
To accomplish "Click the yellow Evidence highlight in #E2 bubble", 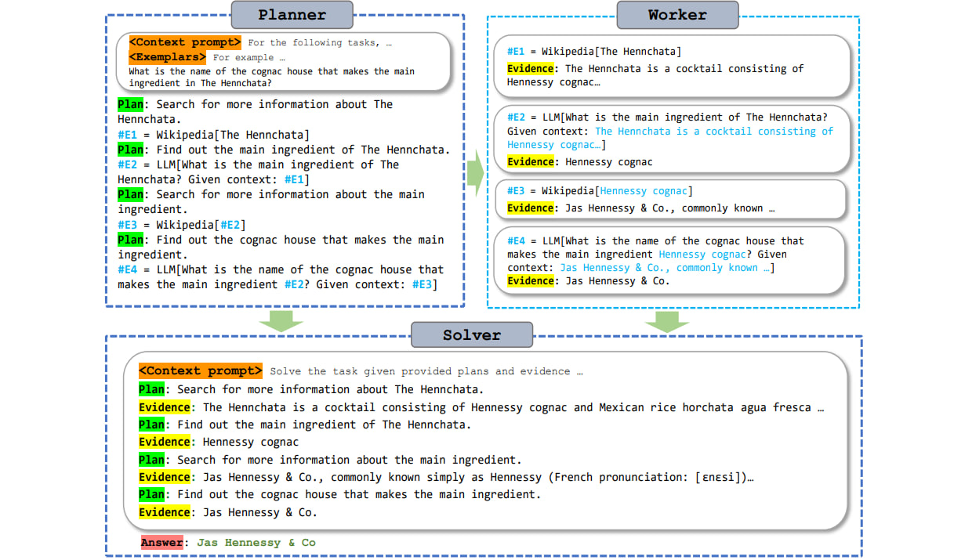I will [531, 161].
